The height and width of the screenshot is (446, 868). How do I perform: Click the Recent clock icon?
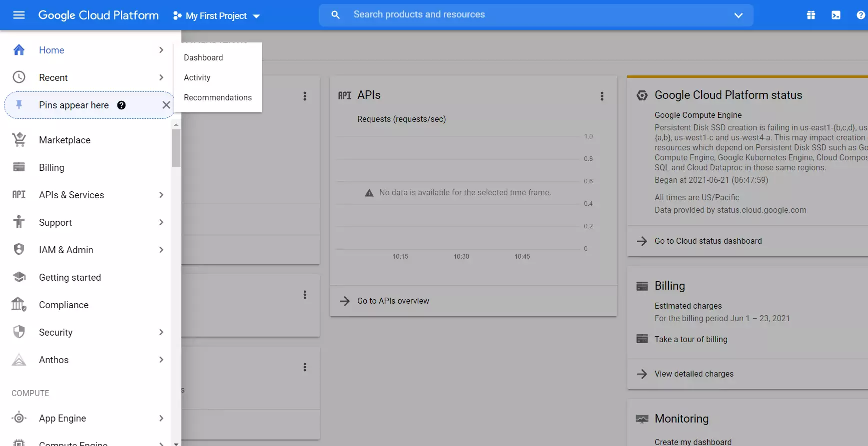pyautogui.click(x=19, y=77)
